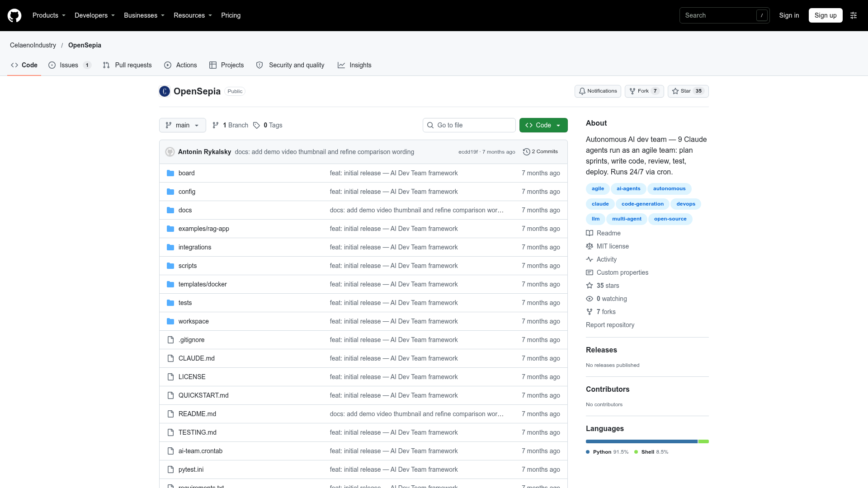868x488 pixels.
Task: Expand the Products menu
Action: point(49,15)
